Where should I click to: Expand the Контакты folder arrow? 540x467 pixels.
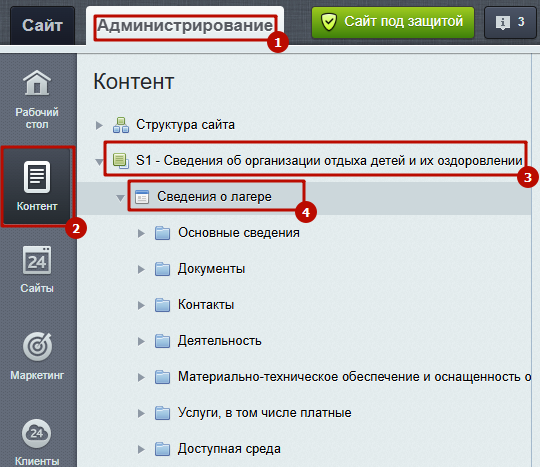[x=141, y=305]
